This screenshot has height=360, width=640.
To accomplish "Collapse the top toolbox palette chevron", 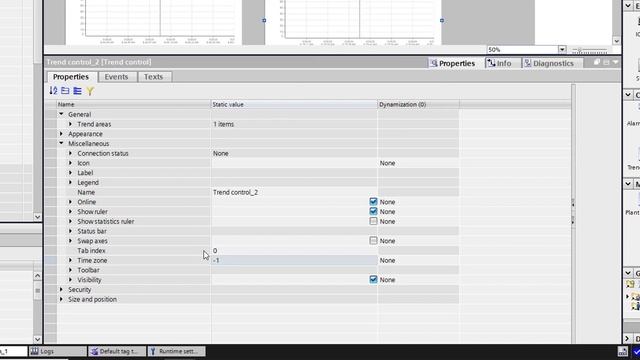I will pyautogui.click(x=628, y=5).
